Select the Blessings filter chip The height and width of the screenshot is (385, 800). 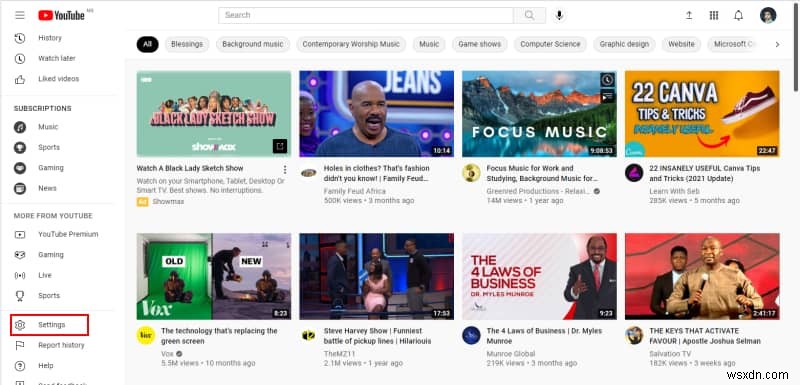[187, 44]
